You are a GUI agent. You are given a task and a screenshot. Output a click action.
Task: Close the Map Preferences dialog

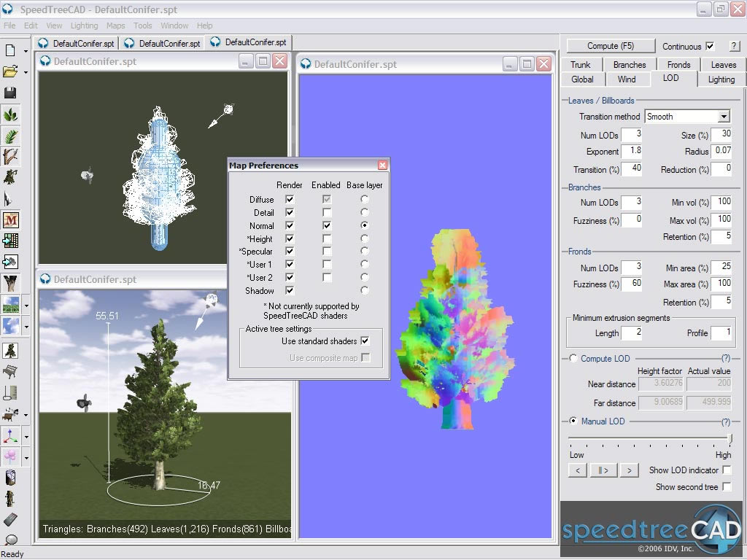[x=382, y=166]
